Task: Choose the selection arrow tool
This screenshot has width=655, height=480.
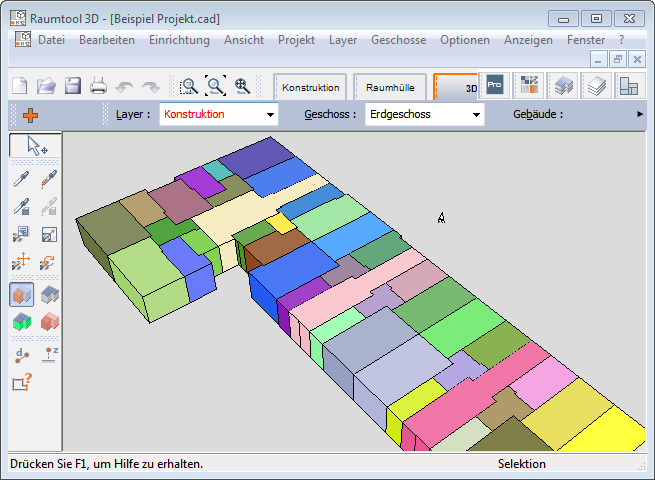Action: (x=36, y=145)
